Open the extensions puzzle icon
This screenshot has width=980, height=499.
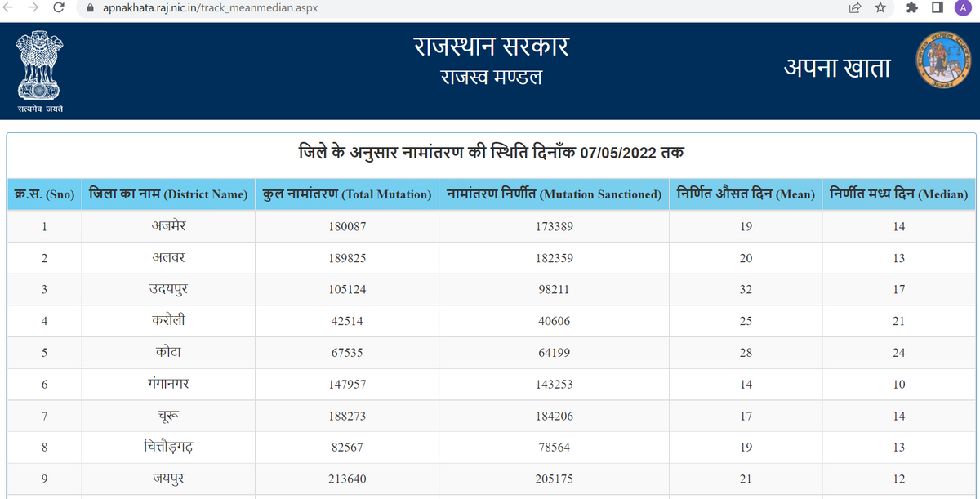[x=914, y=8]
